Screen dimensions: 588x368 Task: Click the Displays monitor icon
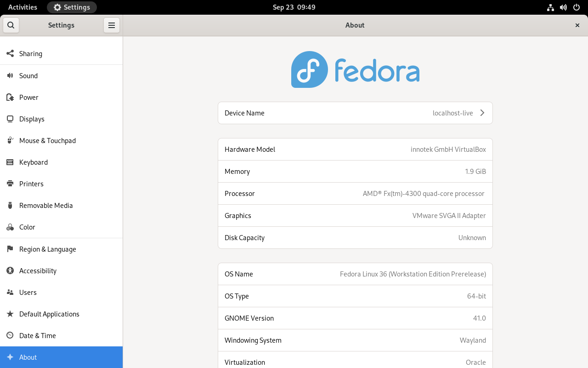pyautogui.click(x=10, y=119)
